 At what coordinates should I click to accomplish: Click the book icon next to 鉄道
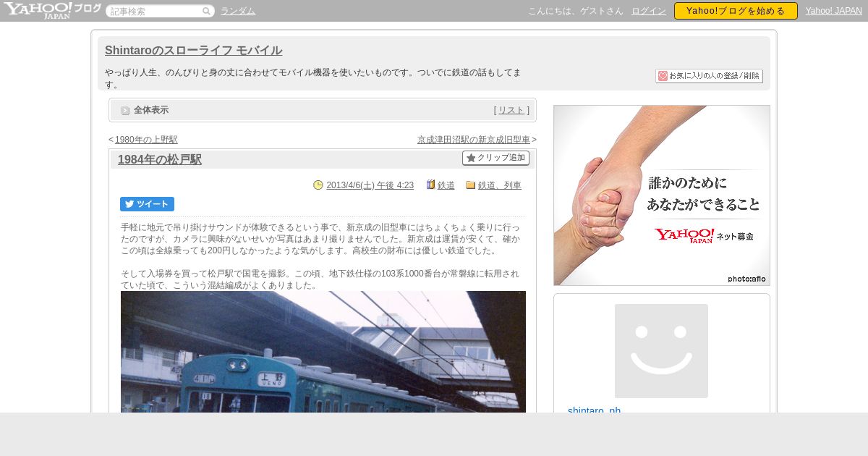[431, 185]
